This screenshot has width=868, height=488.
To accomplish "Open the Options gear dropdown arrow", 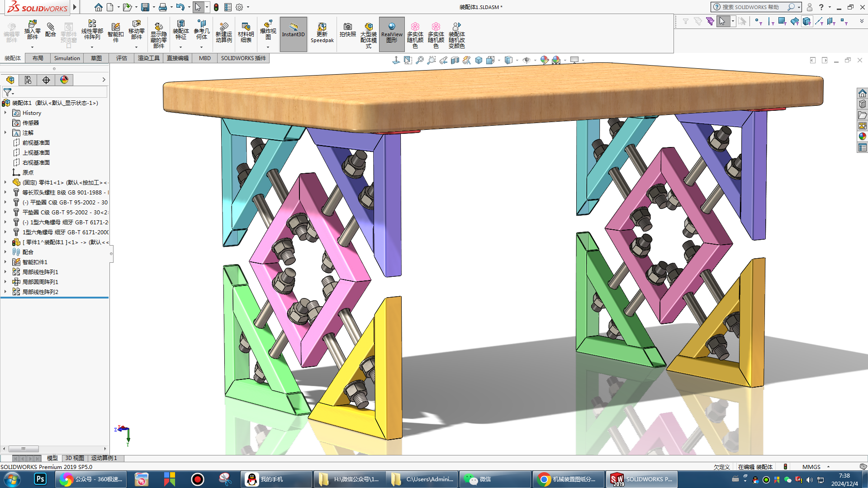I will click(248, 7).
